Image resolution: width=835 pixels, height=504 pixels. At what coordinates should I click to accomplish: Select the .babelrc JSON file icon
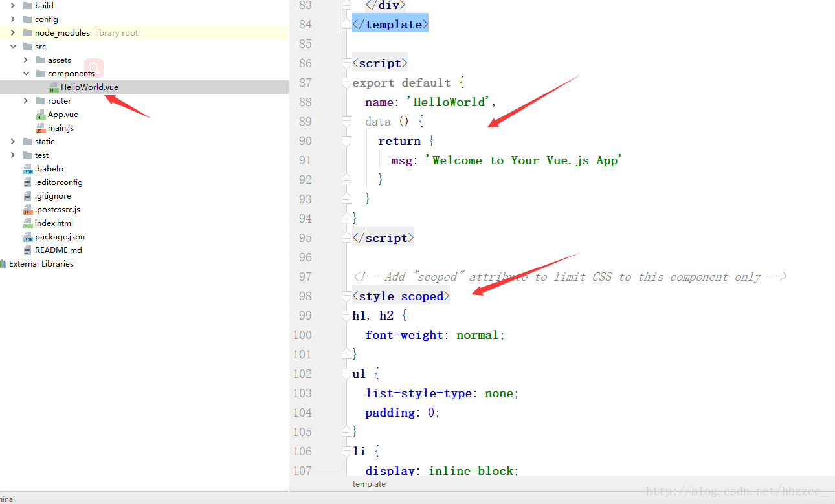pyautogui.click(x=28, y=169)
